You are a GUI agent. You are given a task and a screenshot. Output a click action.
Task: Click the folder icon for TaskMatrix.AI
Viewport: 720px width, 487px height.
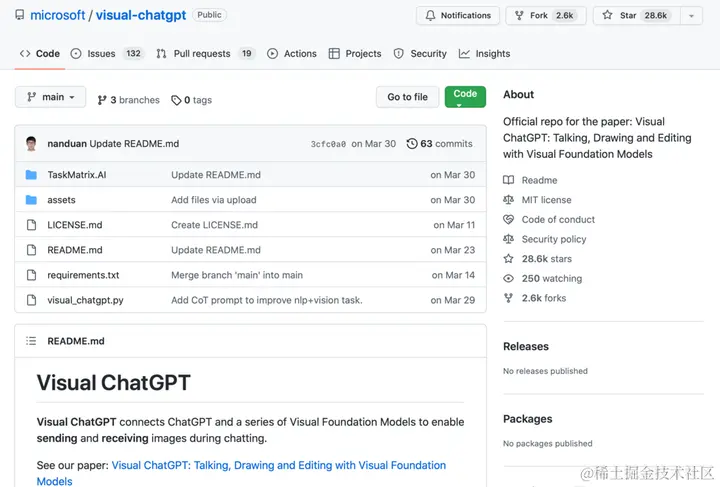(x=31, y=175)
